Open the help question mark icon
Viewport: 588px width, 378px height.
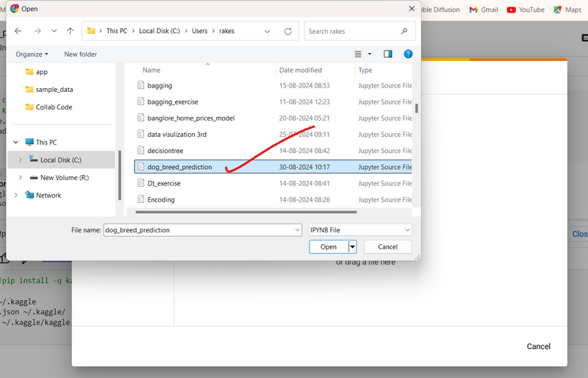[408, 54]
